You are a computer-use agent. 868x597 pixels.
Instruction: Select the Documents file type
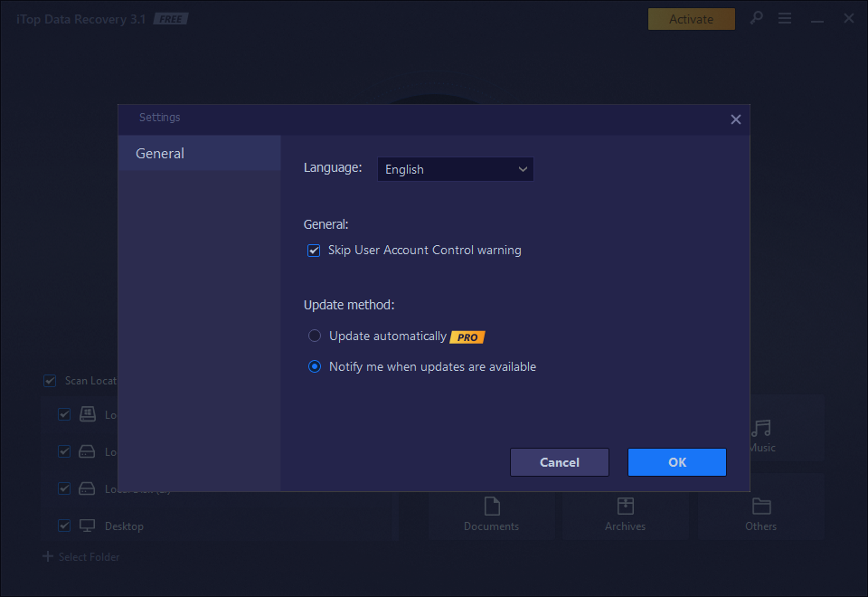tap(492, 515)
